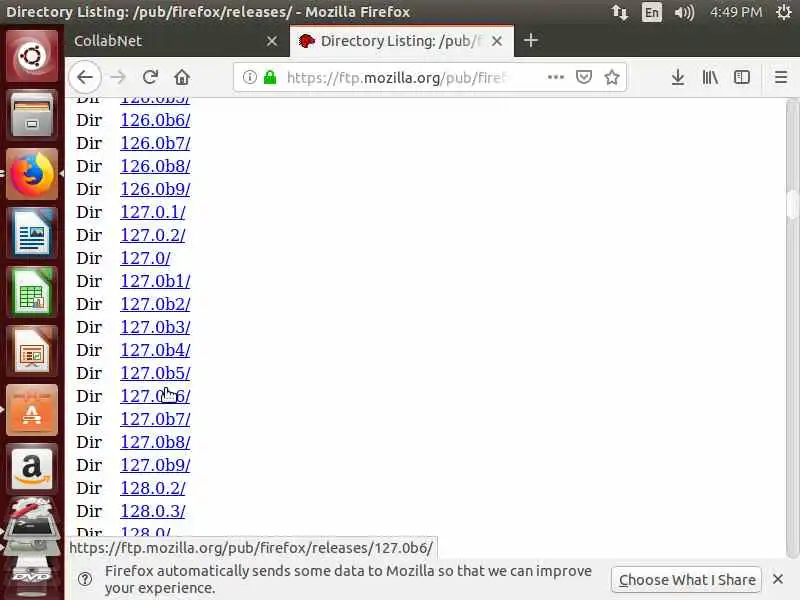Save page to Pocket
The width and height of the screenshot is (800, 600).
584,78
